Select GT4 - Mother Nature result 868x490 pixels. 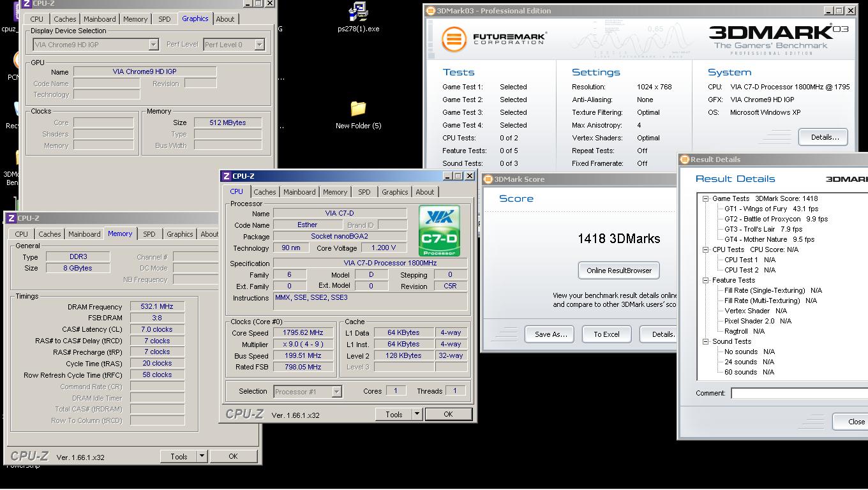769,239
